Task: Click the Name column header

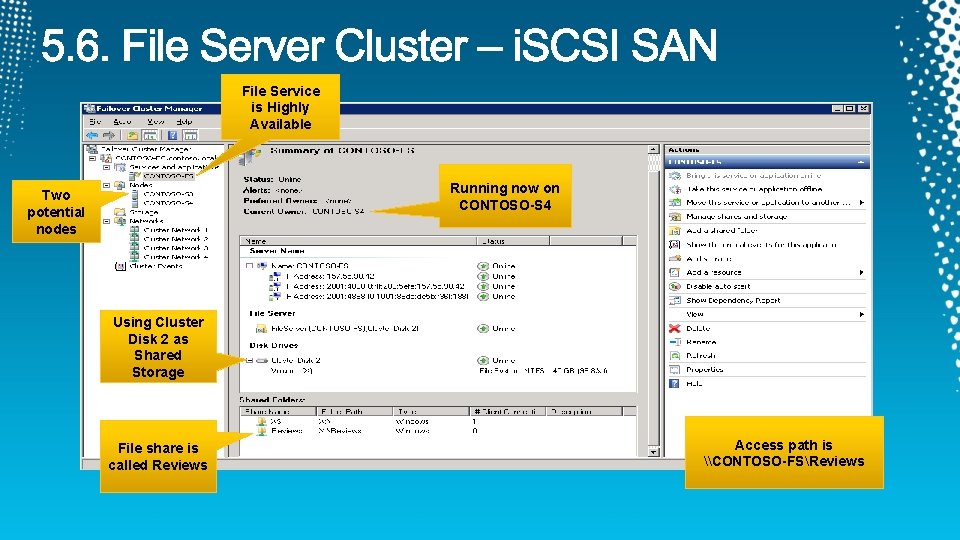Action: coord(358,241)
